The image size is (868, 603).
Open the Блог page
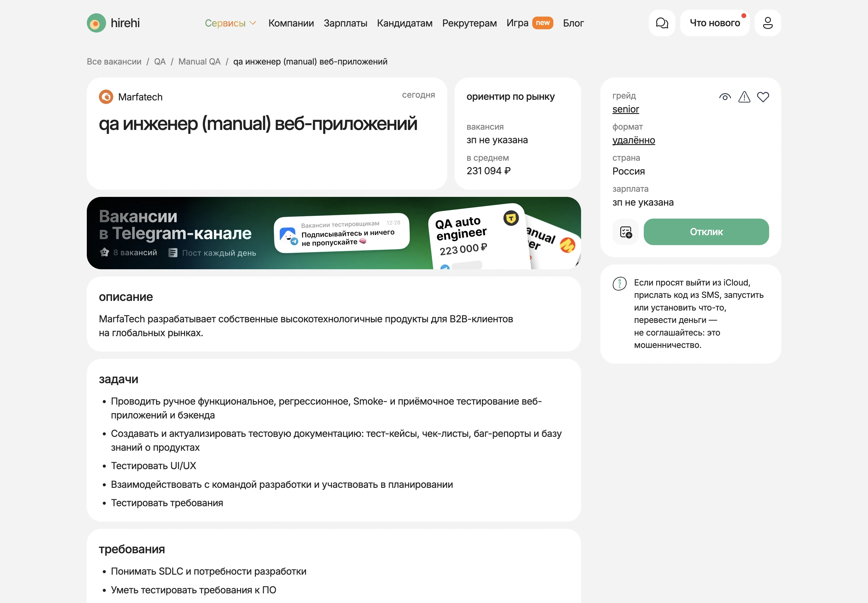click(573, 23)
